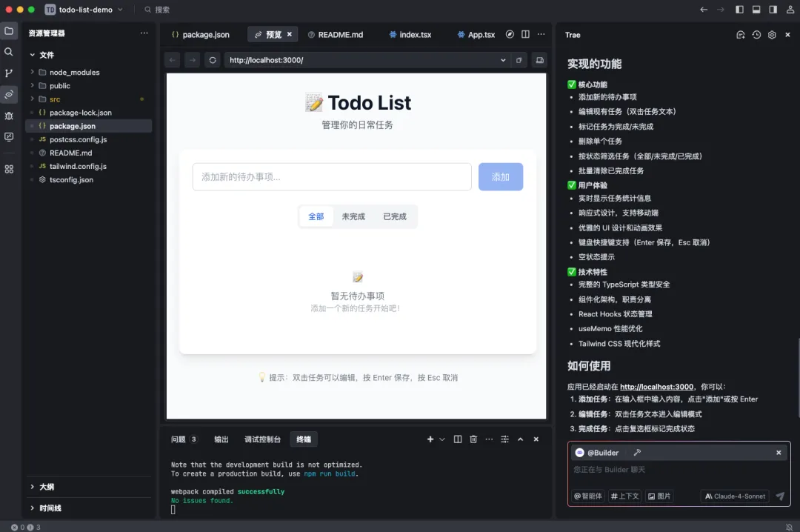Open Source Control icon in activity bar
800x532 pixels.
click(9, 73)
